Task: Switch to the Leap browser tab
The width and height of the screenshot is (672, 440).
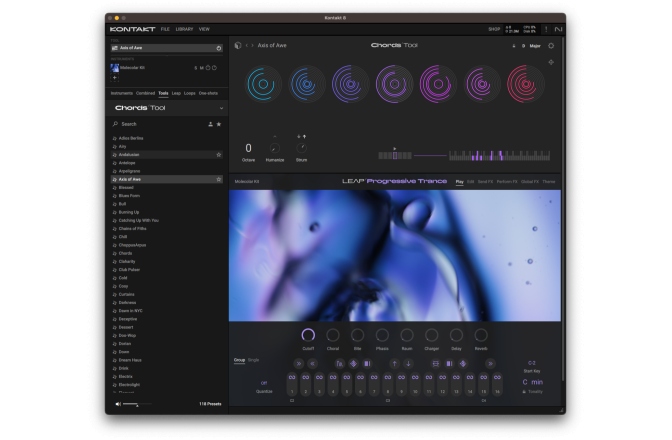Action: pos(176,93)
